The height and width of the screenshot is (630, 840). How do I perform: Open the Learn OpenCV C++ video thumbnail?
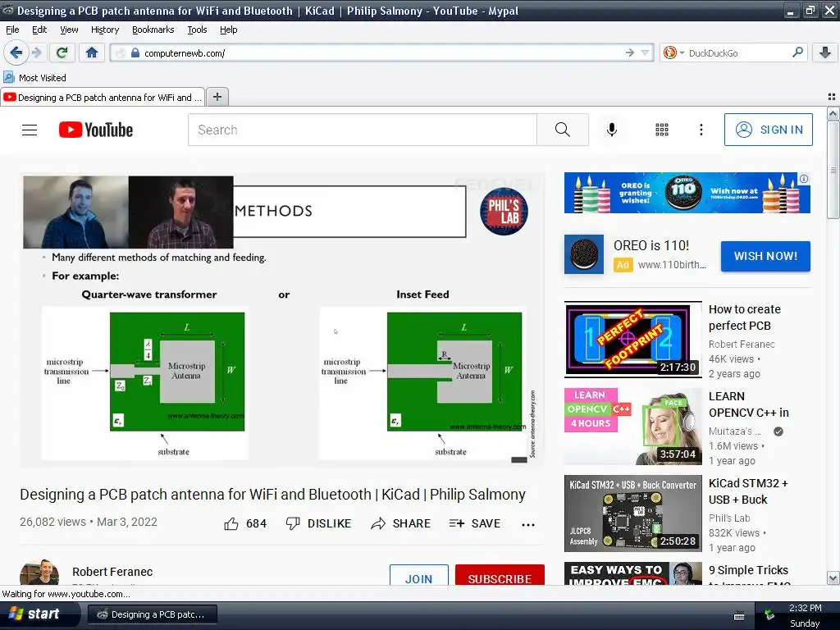pos(632,426)
